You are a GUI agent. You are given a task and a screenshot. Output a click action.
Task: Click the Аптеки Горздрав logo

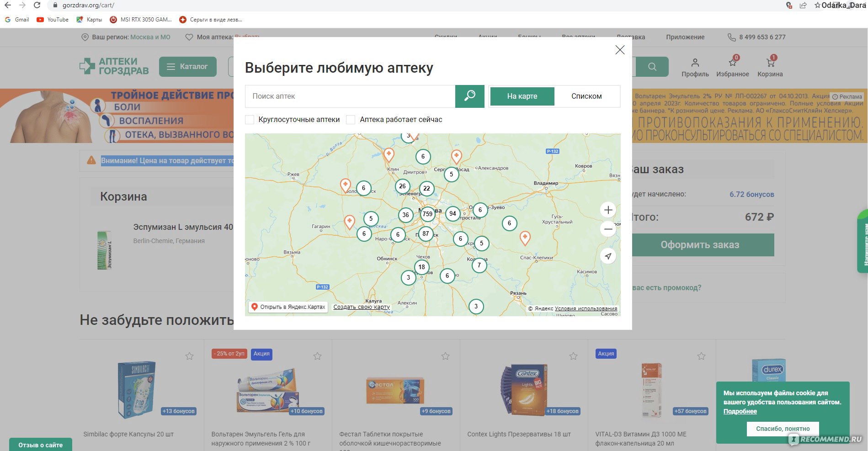(114, 66)
